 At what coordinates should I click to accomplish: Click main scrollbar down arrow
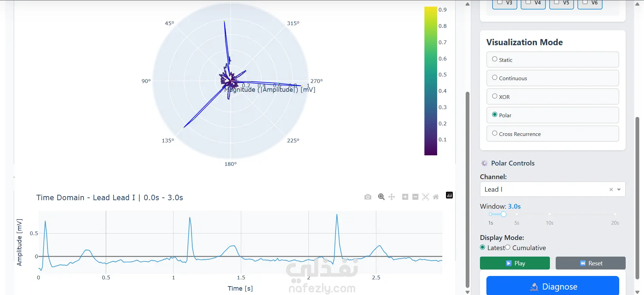pyautogui.click(x=467, y=292)
